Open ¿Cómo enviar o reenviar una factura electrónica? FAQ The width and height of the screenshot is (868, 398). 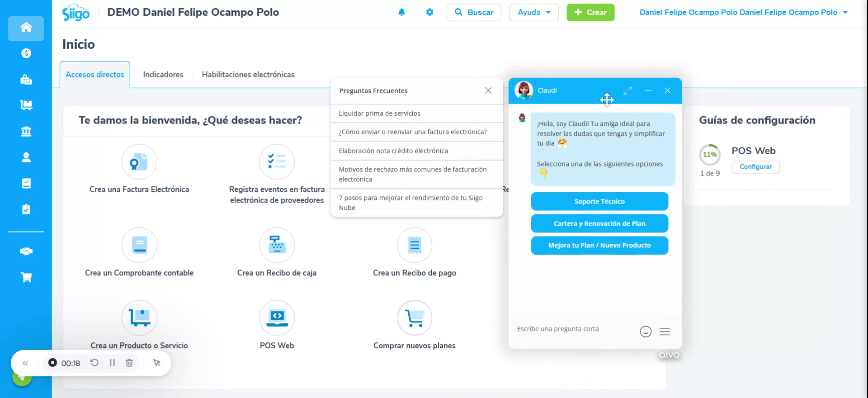pyautogui.click(x=417, y=132)
